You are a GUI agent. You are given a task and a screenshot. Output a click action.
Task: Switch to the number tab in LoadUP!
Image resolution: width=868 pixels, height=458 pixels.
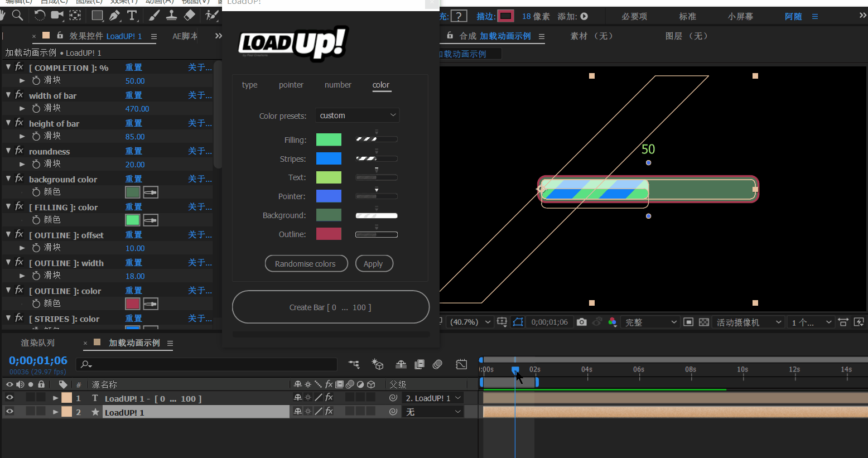[x=338, y=85]
